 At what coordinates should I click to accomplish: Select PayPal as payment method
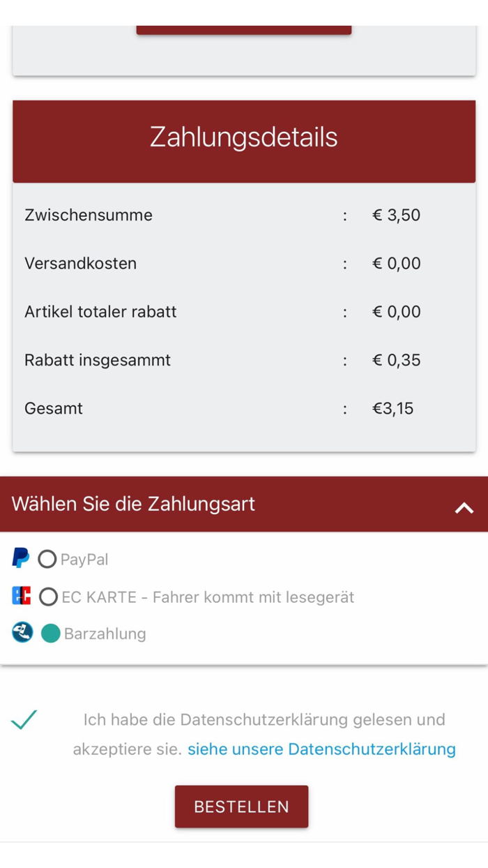47,558
